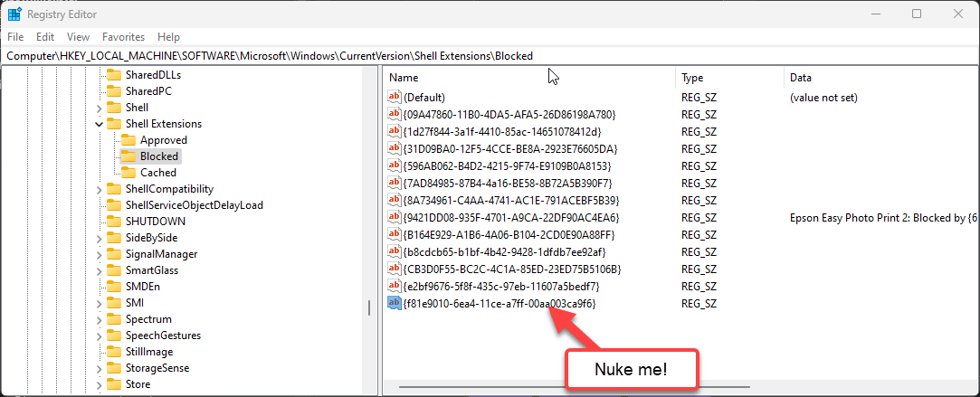Open the File menu
Screen dimensions: 980x397
click(x=15, y=37)
